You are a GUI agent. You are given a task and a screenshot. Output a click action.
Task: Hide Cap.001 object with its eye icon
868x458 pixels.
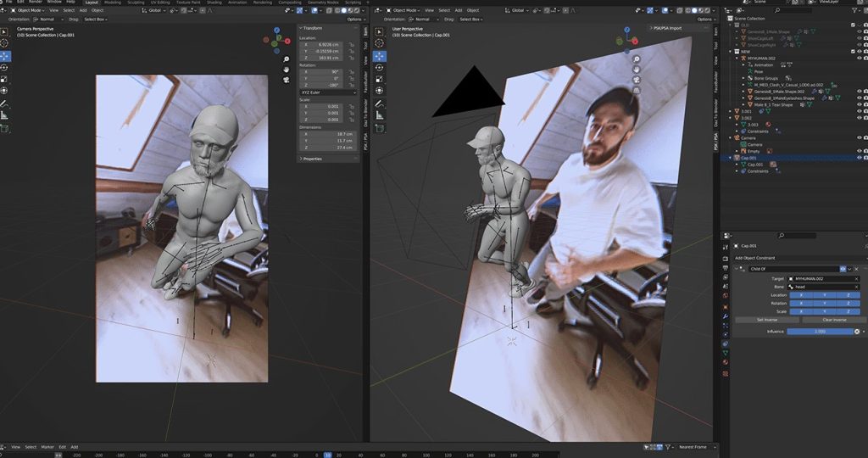click(860, 158)
